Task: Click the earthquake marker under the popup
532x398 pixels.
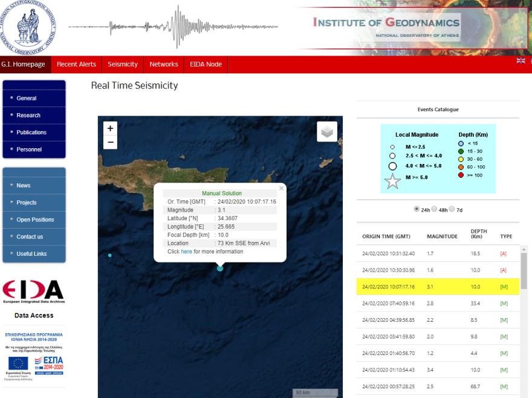Action: tap(220, 269)
